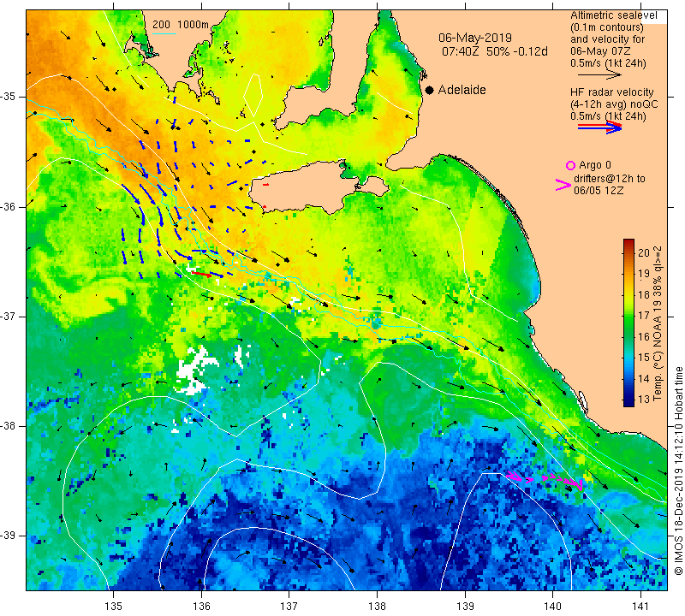Viewport: 685px width, 616px height.
Task: Click the longitude axis label 141
Action: [x=640, y=607]
